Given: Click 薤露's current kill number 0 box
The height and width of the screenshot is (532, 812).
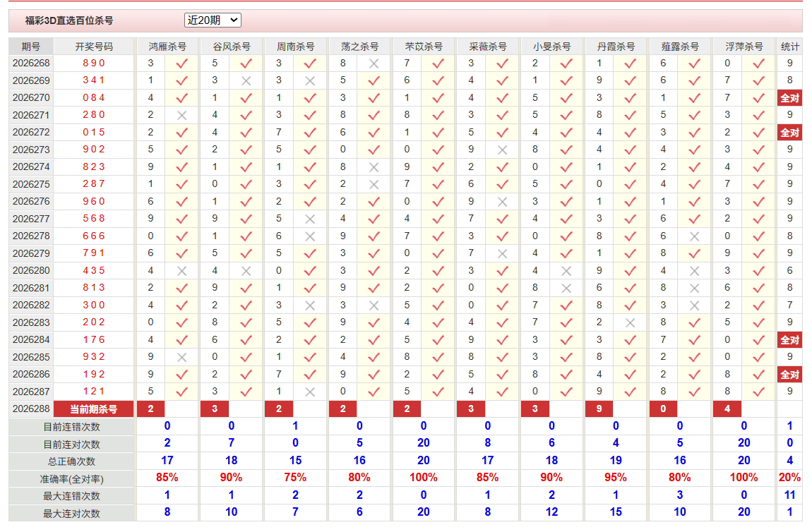Looking at the screenshot, I should click(664, 409).
